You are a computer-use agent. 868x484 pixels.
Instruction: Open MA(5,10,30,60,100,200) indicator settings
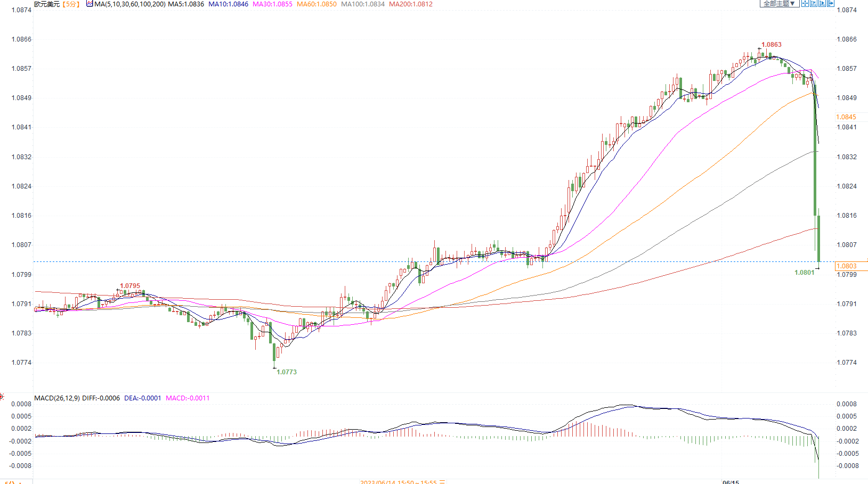(130, 4)
